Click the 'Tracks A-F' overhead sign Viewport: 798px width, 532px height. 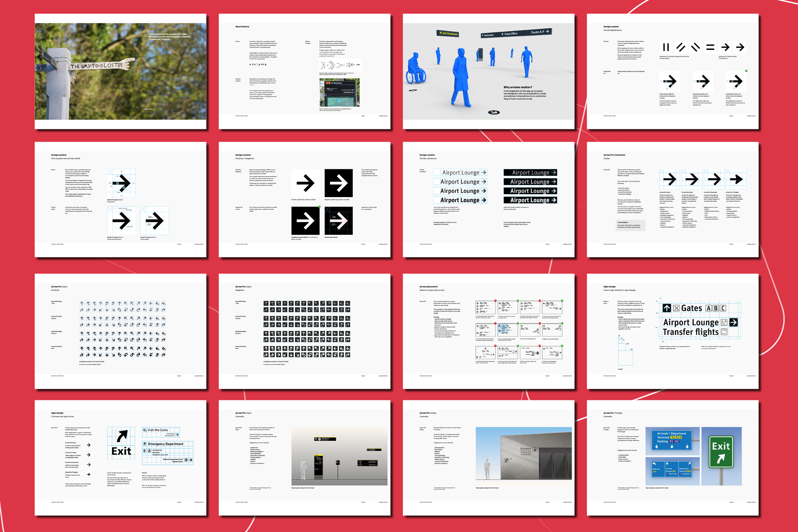coord(537,32)
